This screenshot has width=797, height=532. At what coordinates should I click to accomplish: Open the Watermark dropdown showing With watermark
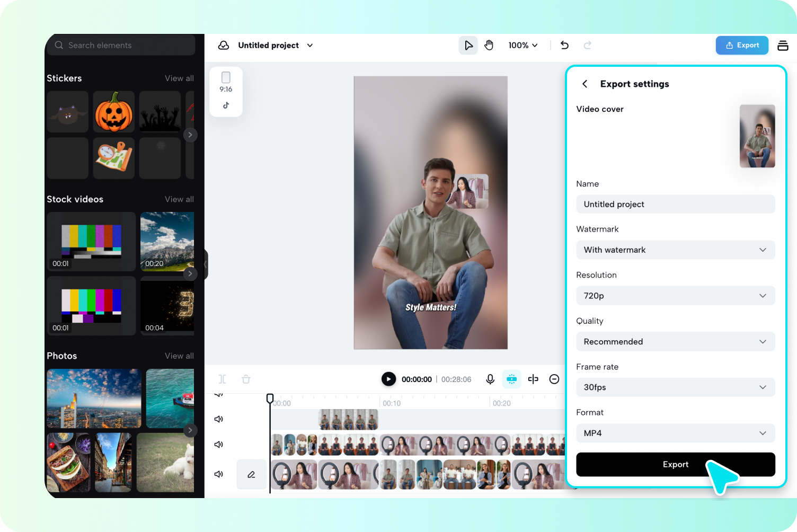tap(675, 250)
